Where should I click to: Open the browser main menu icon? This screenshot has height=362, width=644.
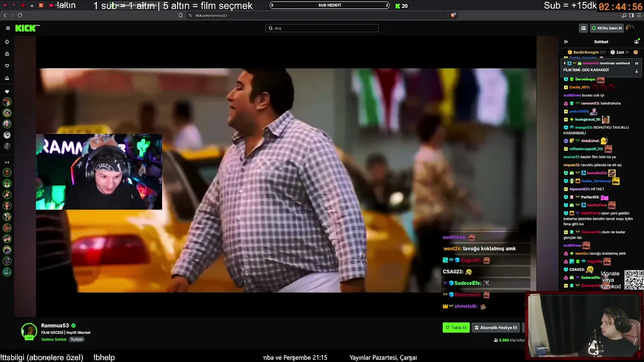coord(639,15)
